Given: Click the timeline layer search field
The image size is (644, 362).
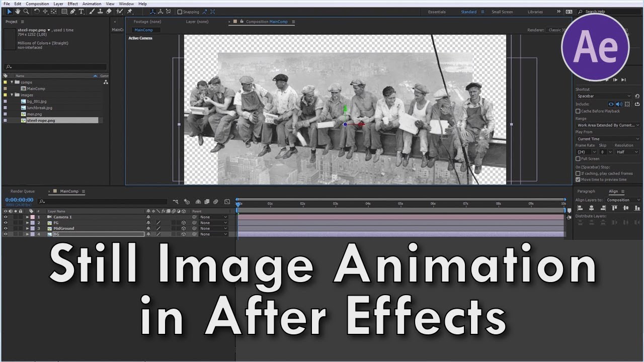Looking at the screenshot, I should [x=103, y=202].
